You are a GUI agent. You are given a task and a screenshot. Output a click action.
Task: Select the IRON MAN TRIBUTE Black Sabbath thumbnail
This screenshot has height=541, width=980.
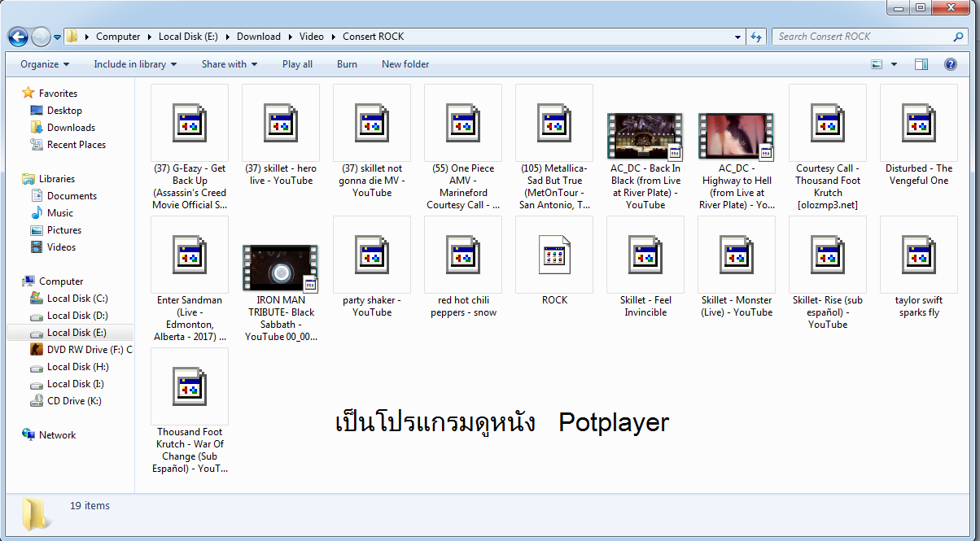coord(281,268)
